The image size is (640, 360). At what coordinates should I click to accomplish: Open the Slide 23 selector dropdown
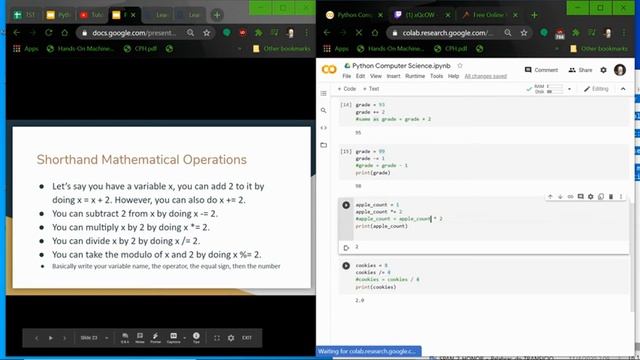(x=94, y=338)
